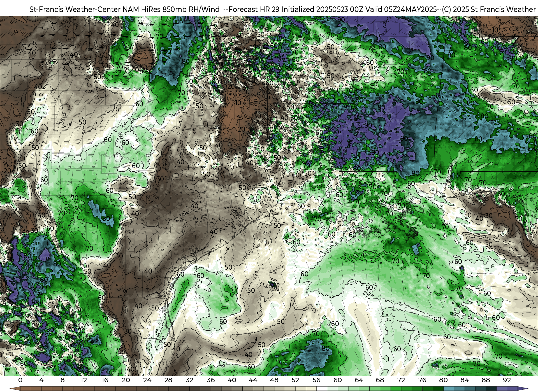This screenshot has width=538, height=392.
Task: Click the "0" label on the color scale legend
Action: point(20,380)
